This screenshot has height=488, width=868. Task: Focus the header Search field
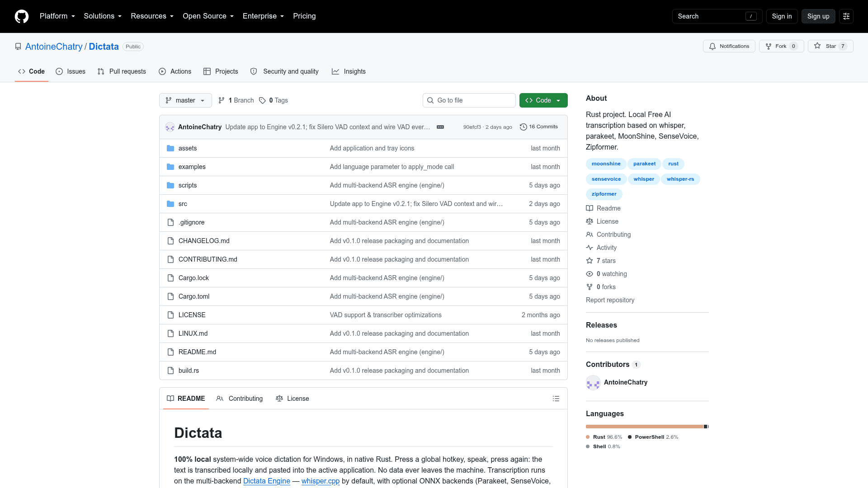click(x=717, y=16)
